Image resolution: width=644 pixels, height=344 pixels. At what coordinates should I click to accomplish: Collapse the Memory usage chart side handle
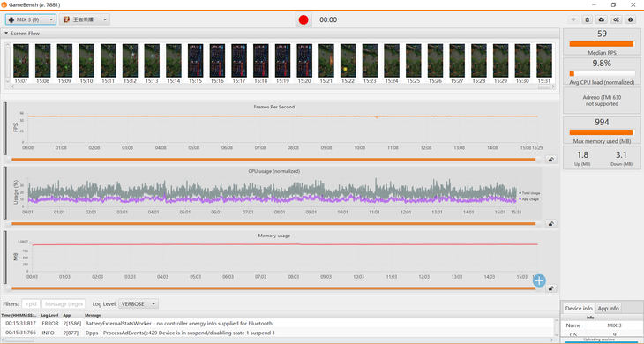[x=5, y=258]
